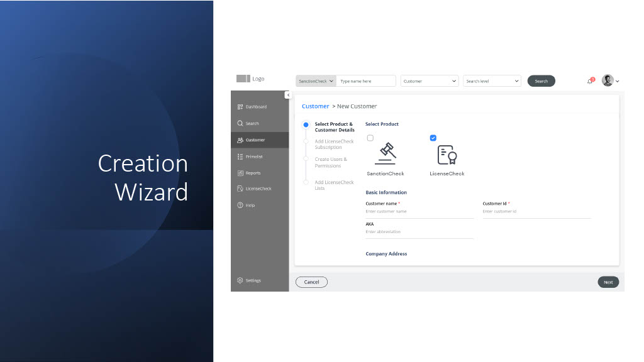Click the Type name here search field

coord(365,81)
